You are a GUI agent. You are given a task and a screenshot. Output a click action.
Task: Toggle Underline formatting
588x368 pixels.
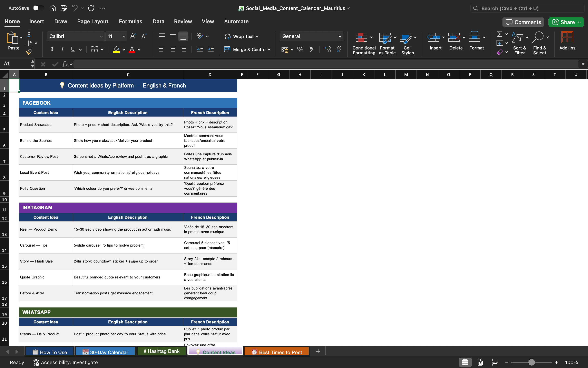click(x=73, y=49)
